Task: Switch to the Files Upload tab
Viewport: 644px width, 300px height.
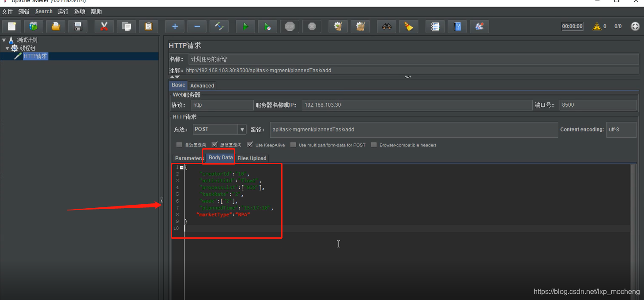Action: click(x=252, y=158)
